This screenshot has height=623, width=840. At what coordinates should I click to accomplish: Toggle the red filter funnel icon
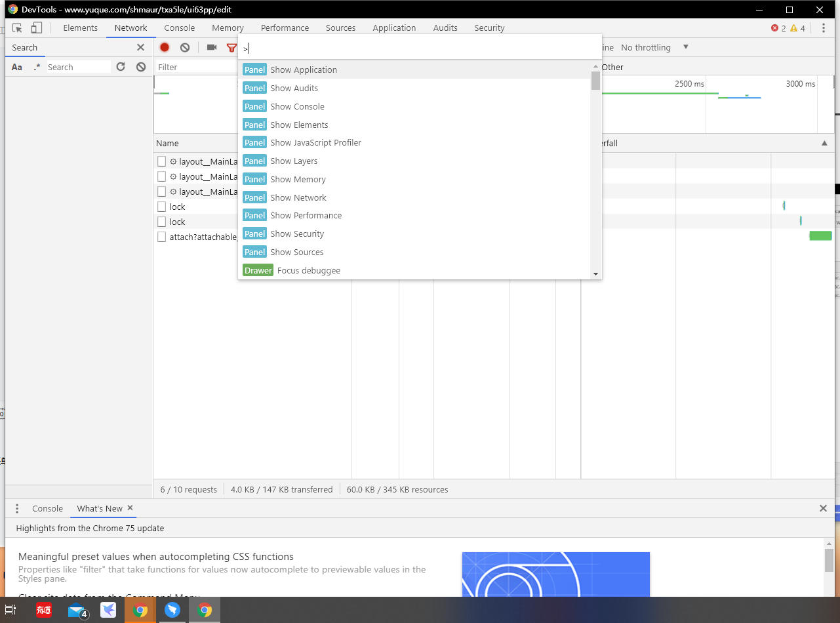tap(231, 47)
